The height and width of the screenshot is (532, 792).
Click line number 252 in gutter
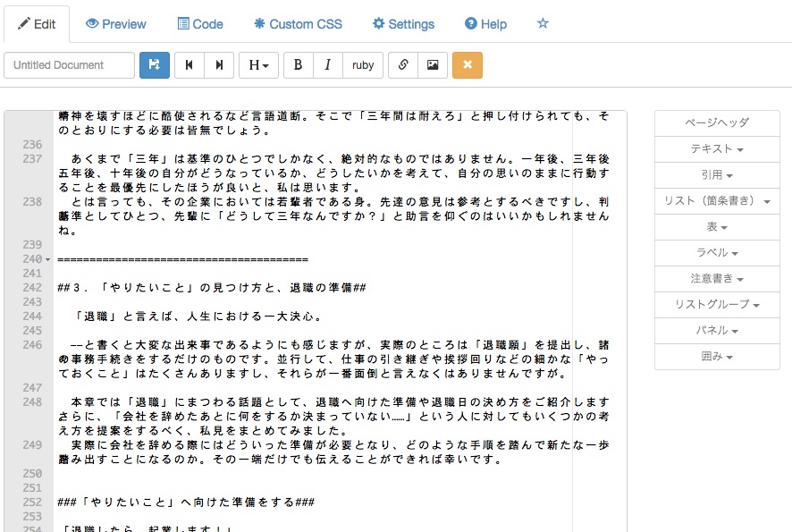[x=32, y=502]
